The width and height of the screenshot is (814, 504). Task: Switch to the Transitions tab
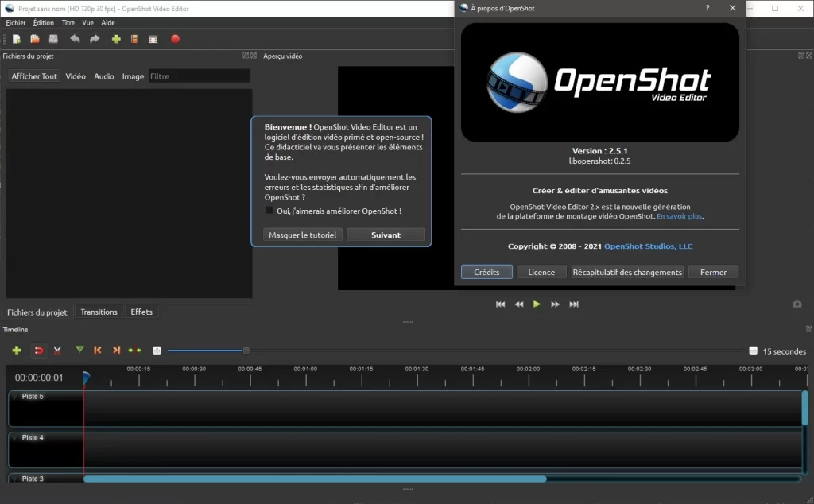point(98,312)
